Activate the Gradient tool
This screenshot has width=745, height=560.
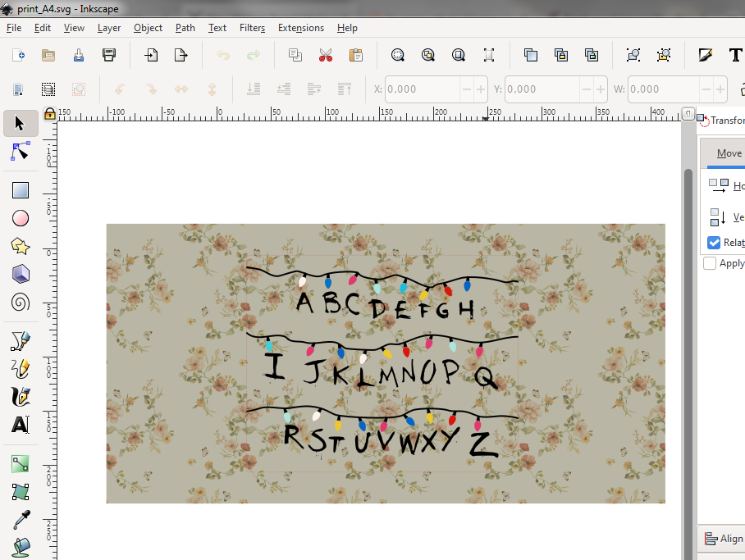point(21,464)
